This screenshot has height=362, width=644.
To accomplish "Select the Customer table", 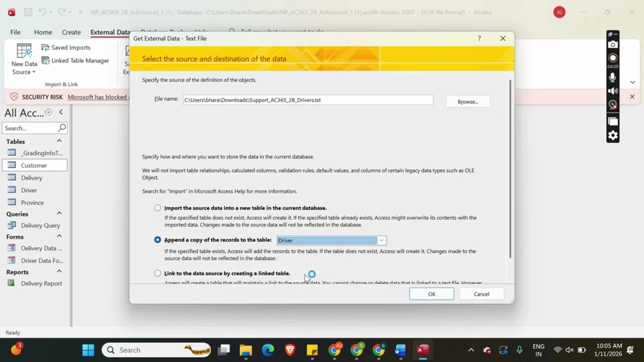I will (35, 165).
